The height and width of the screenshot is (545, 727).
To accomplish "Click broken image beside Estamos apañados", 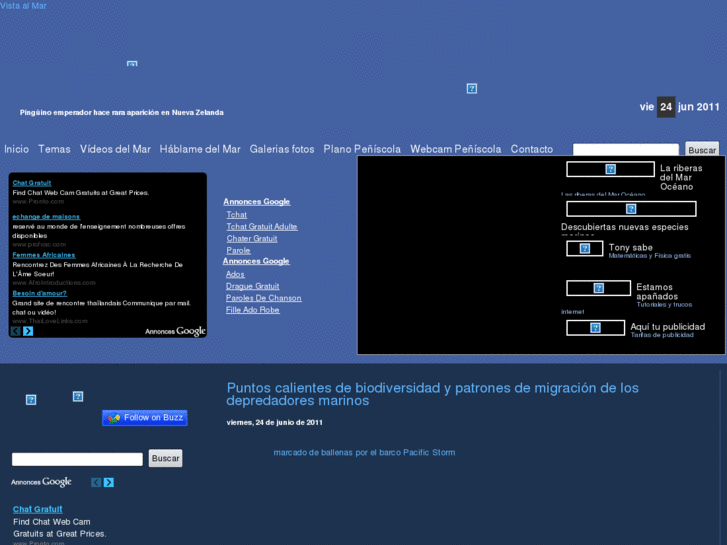I will 599,288.
